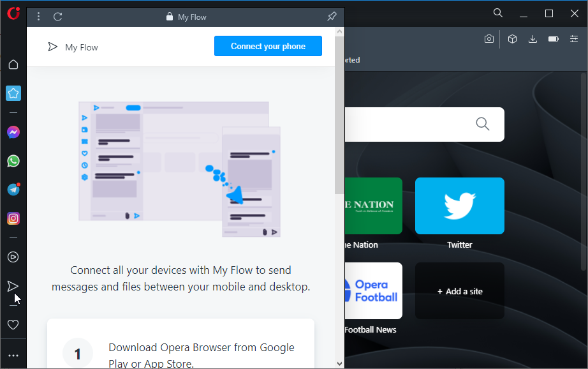
Task: Open the Extensions cube icon
Action: point(512,39)
